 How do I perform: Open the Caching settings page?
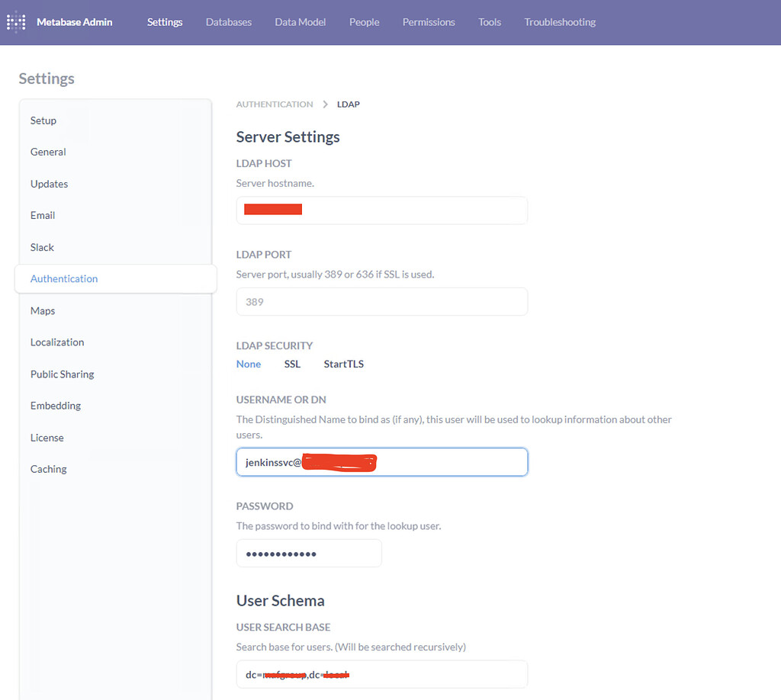coord(48,468)
